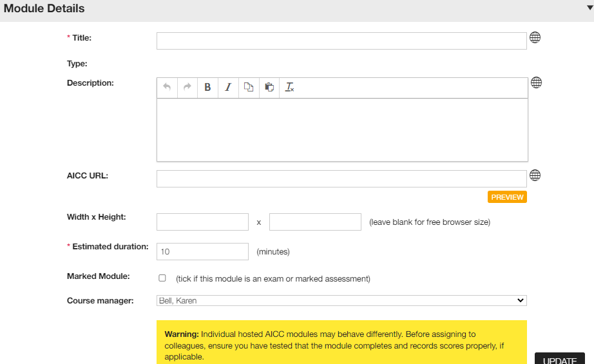Click the Width input box

(x=203, y=222)
